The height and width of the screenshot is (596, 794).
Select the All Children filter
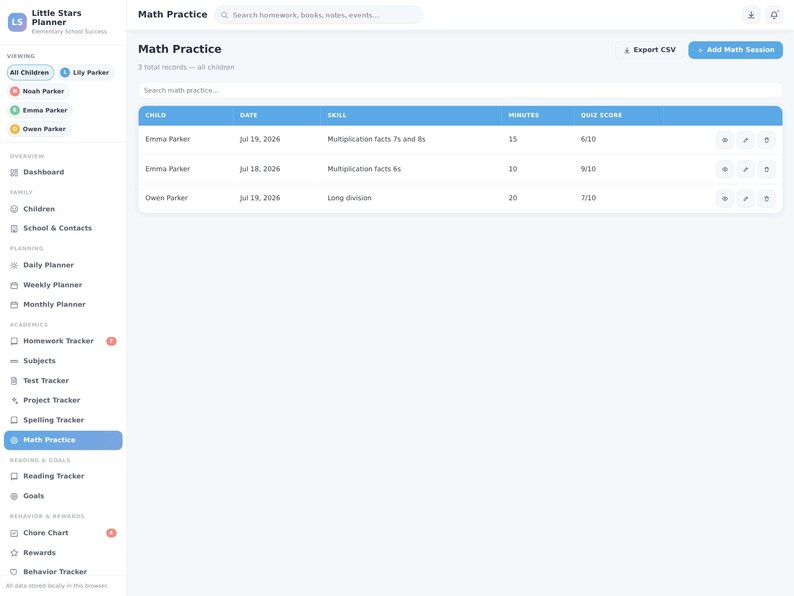(x=30, y=72)
